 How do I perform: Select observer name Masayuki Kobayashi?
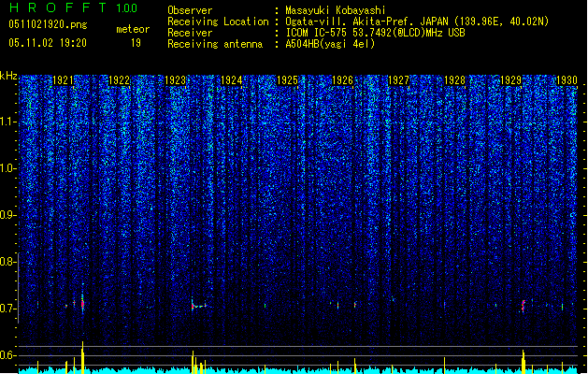336,10
